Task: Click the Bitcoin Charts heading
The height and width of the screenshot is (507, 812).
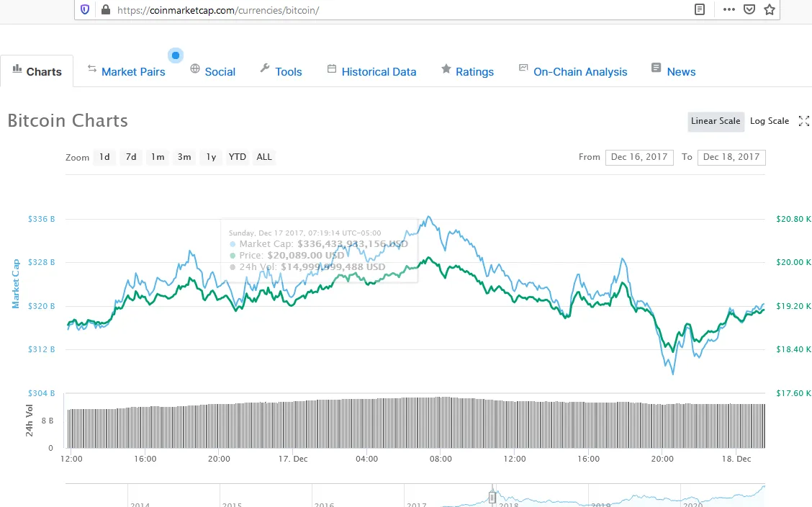Action: (x=68, y=121)
